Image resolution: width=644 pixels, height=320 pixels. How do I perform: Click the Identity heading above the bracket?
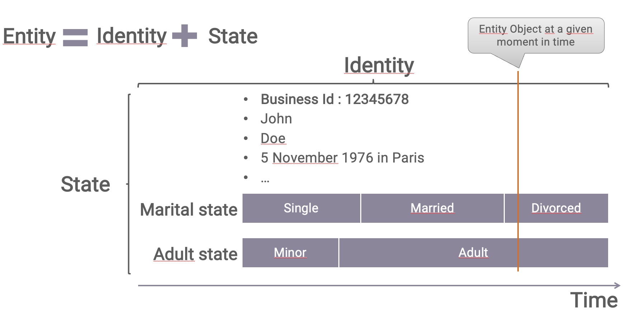point(379,65)
